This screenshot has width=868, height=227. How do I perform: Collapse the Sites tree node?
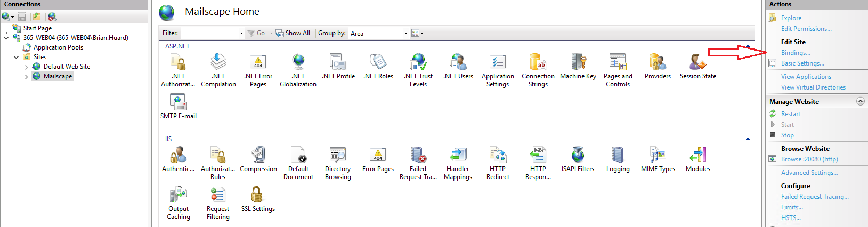16,57
